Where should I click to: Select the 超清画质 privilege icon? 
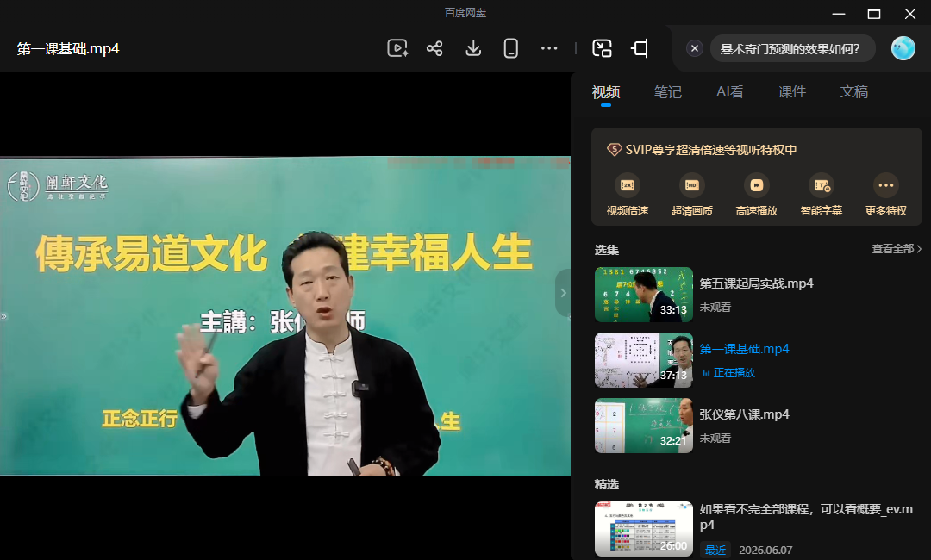pos(691,195)
